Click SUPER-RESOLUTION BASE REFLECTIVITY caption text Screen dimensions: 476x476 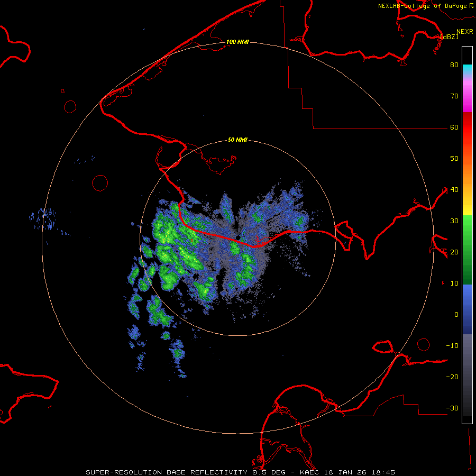pos(167,472)
